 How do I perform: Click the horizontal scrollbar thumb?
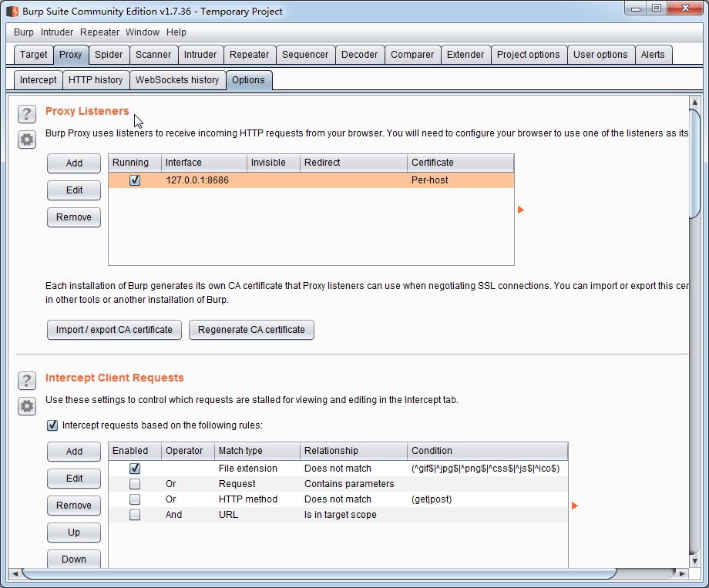pos(319,573)
